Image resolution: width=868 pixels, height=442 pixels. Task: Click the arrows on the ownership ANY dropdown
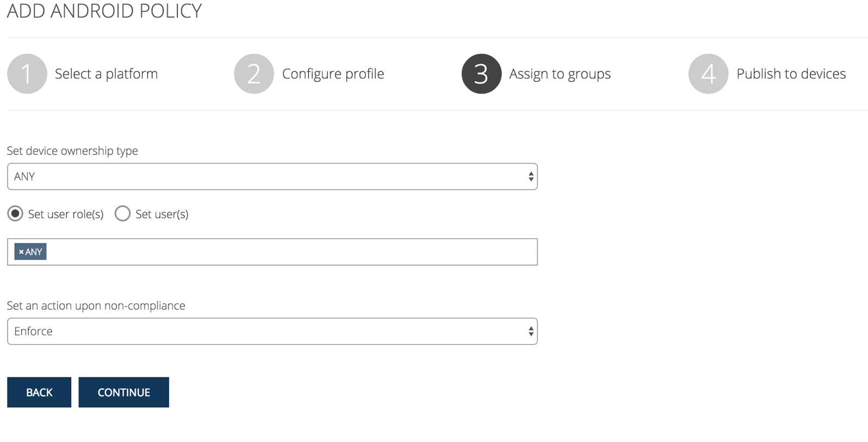[x=531, y=176]
